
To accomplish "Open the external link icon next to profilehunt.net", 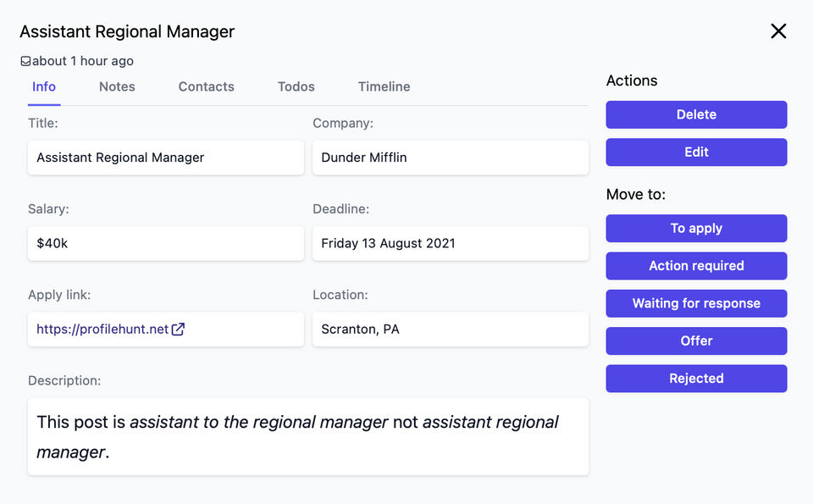I will (x=178, y=330).
